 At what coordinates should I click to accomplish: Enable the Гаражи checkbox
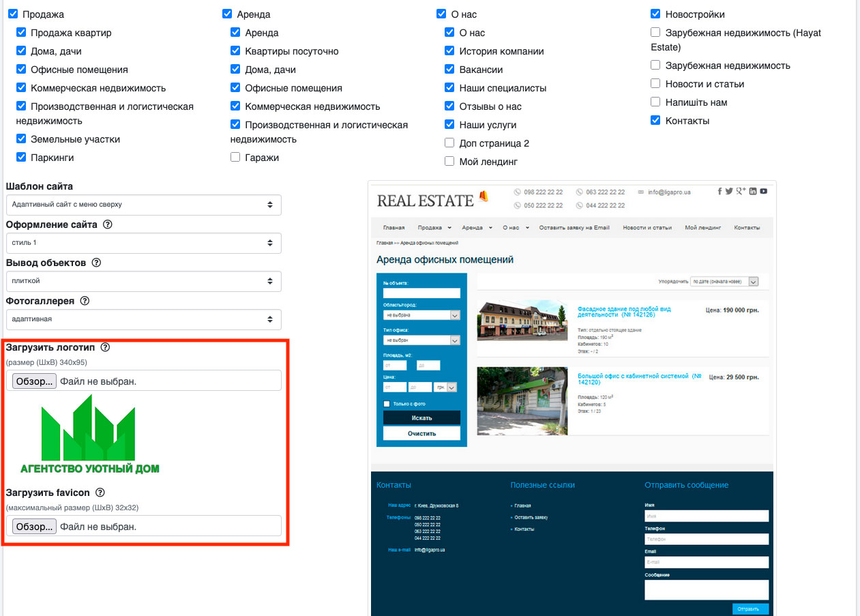(x=235, y=158)
